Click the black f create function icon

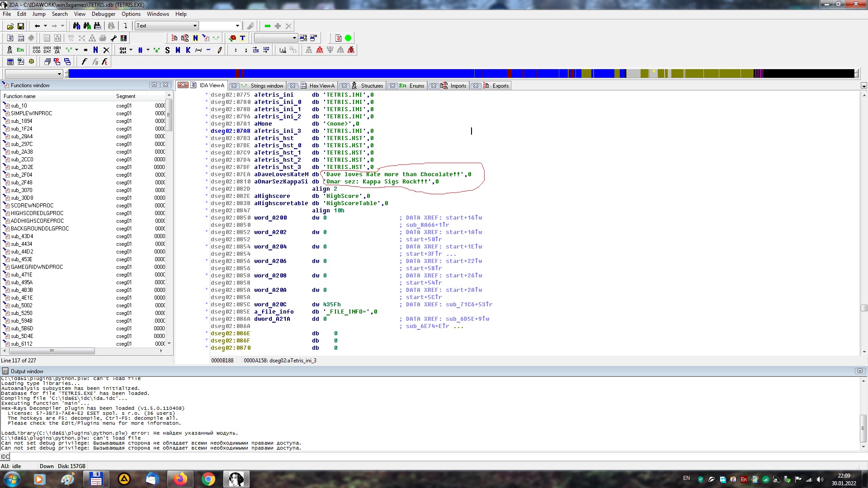click(x=84, y=62)
